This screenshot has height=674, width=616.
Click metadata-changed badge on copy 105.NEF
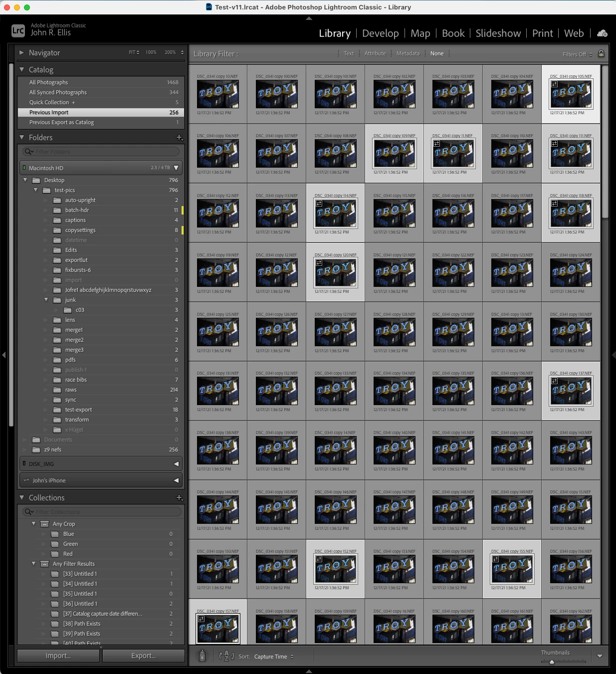[x=555, y=84]
